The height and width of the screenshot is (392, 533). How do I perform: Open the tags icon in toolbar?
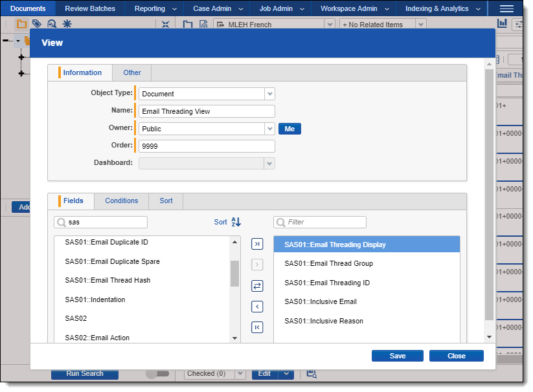coord(37,24)
